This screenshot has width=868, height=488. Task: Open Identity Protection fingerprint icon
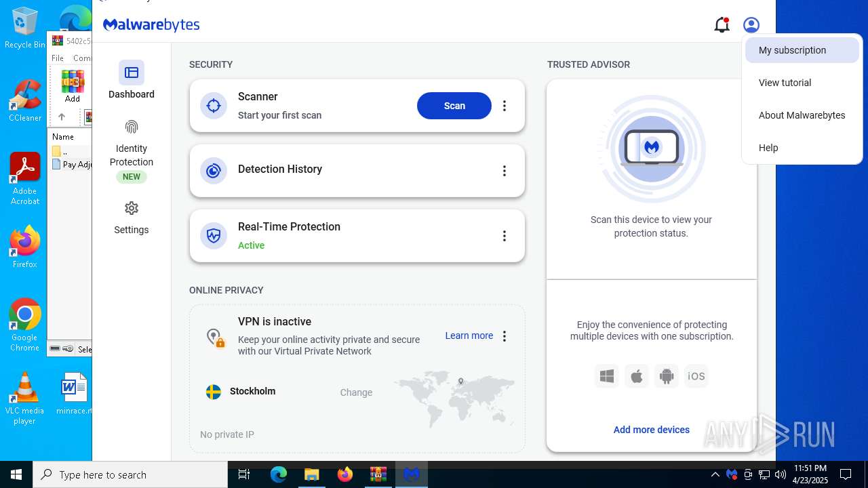[132, 127]
